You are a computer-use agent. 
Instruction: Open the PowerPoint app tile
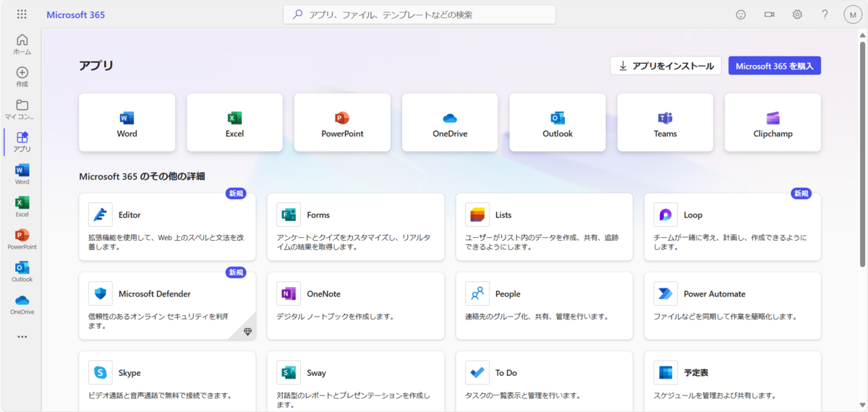(x=342, y=123)
